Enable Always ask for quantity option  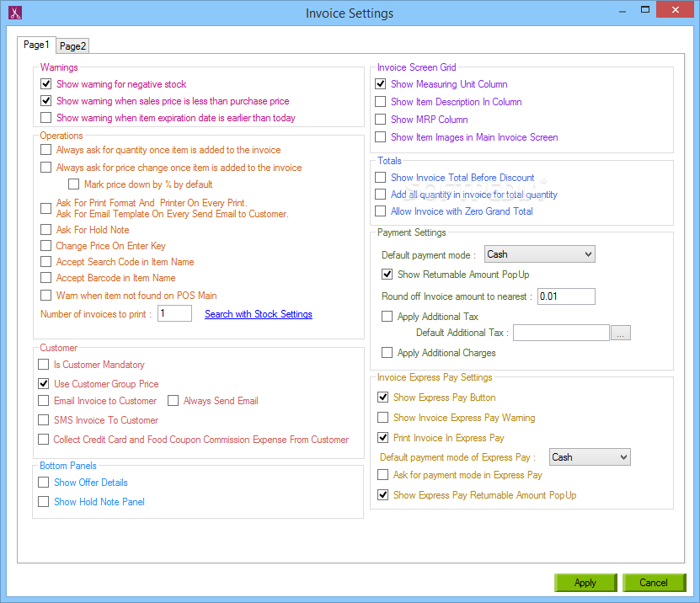coord(46,150)
